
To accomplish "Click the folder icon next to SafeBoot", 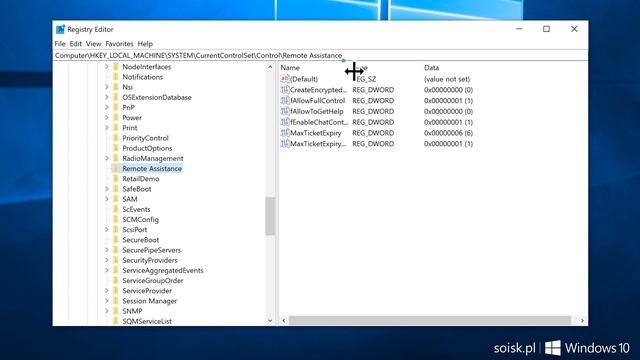I will [116, 189].
